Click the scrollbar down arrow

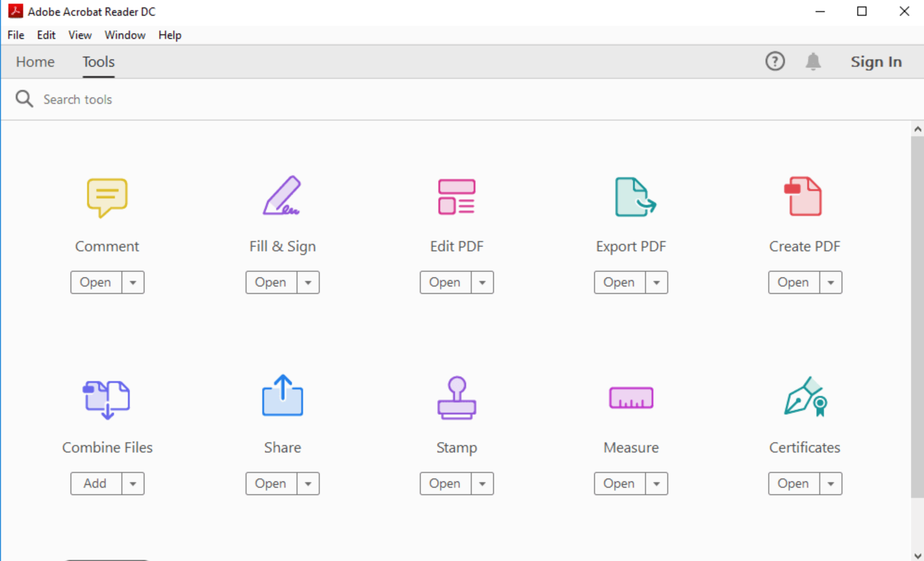point(918,555)
